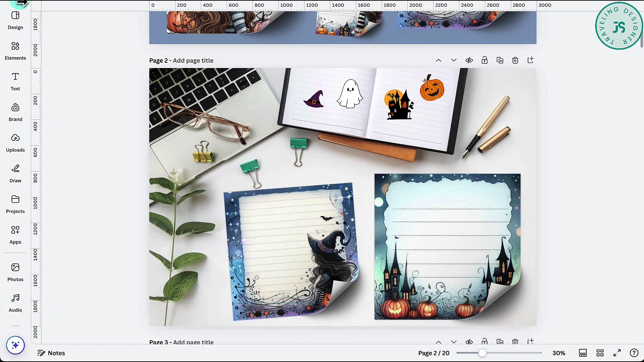The image size is (644, 362).
Task: Delete Page 2 with the trash icon
Action: [515, 60]
